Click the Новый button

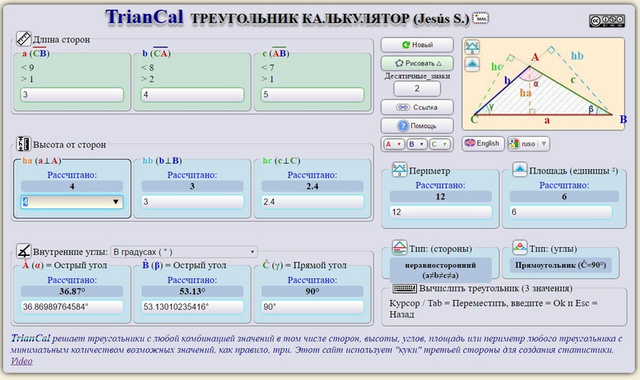(x=417, y=45)
